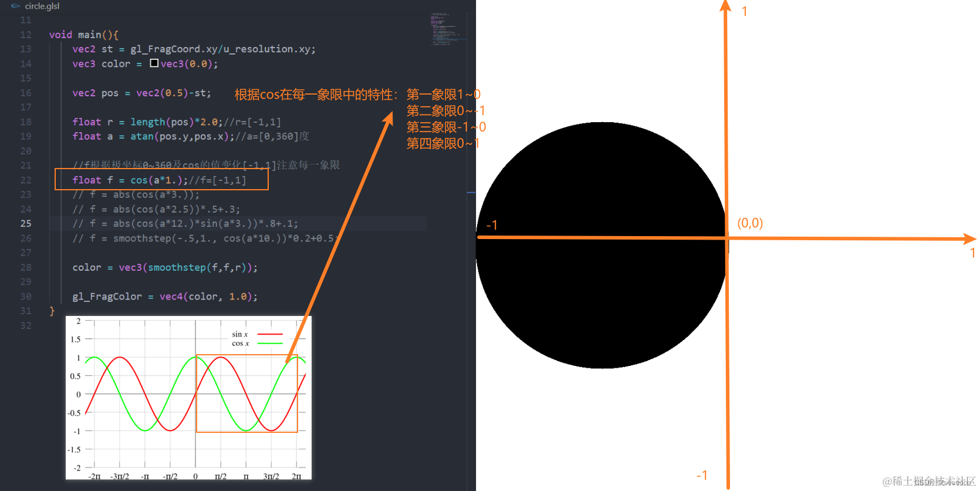
Task: Click line number 22 in gutter
Action: pos(26,180)
